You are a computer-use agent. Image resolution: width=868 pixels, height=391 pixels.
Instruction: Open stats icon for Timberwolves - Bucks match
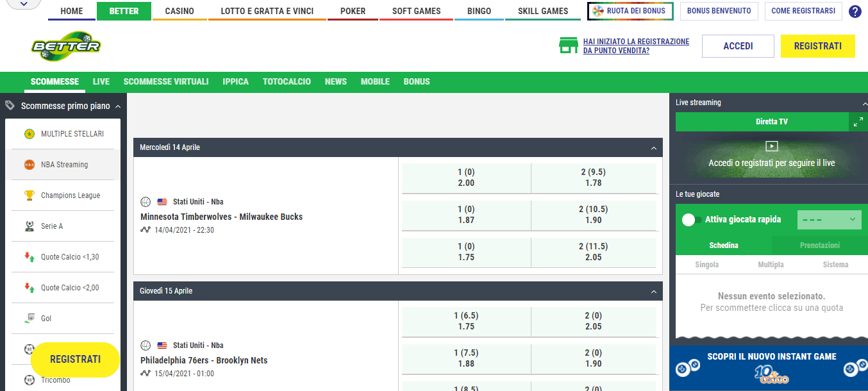click(146, 230)
